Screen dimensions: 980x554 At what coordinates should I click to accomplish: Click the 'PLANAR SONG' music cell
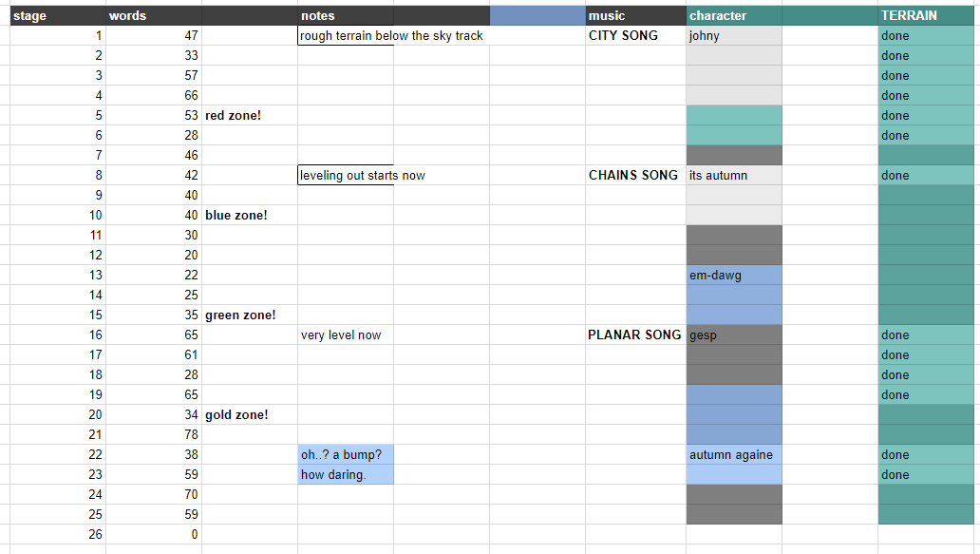click(634, 335)
